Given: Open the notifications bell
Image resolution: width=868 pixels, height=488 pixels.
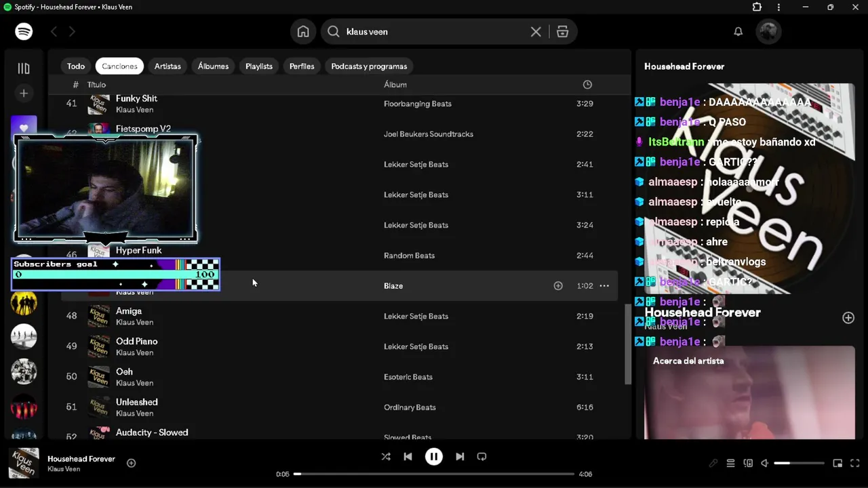Looking at the screenshot, I should [x=738, y=31].
